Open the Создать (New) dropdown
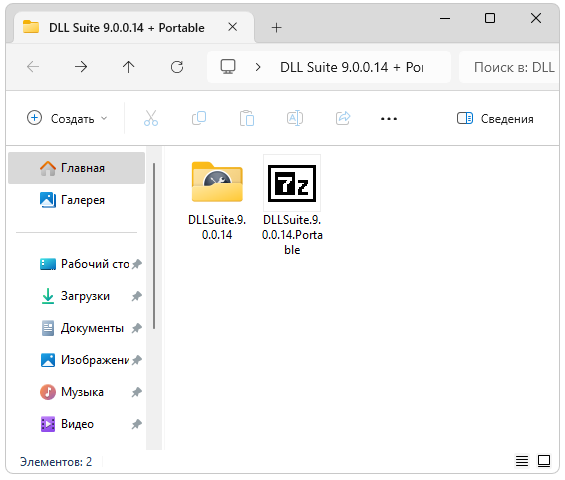 [x=67, y=118]
